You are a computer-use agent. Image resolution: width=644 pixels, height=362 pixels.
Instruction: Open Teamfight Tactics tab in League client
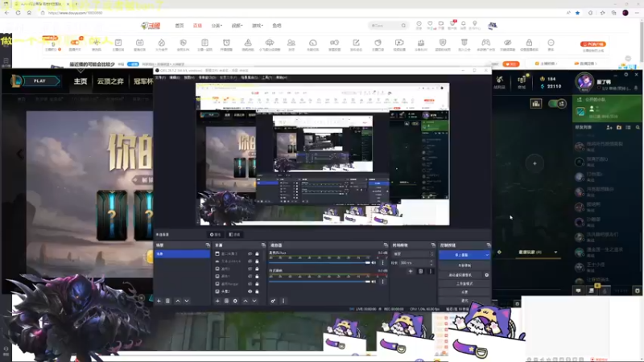pos(110,81)
